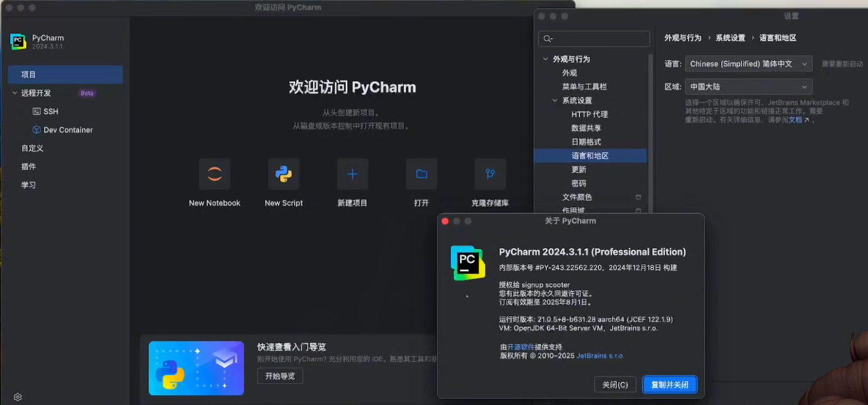Click 开始导览 button
Screen dimensions: 868x405
280,376
